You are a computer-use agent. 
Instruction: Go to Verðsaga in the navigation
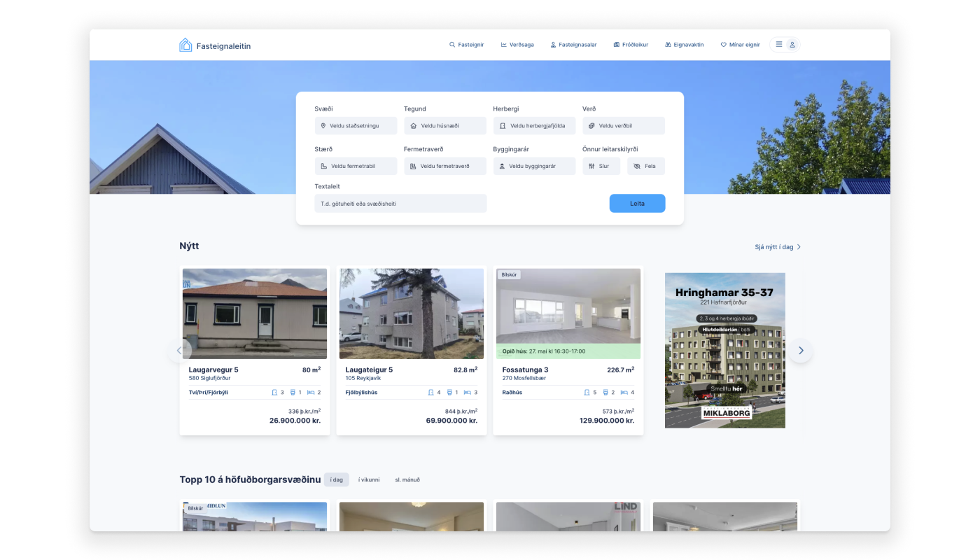tap(517, 45)
